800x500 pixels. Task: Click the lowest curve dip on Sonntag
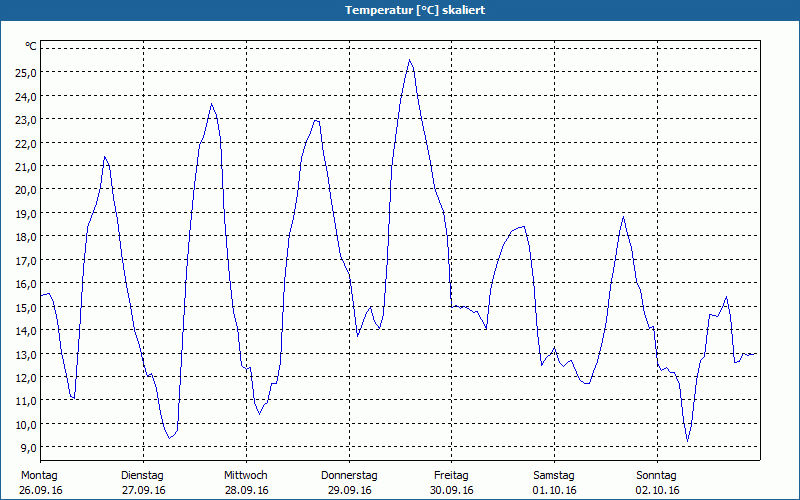(687, 441)
